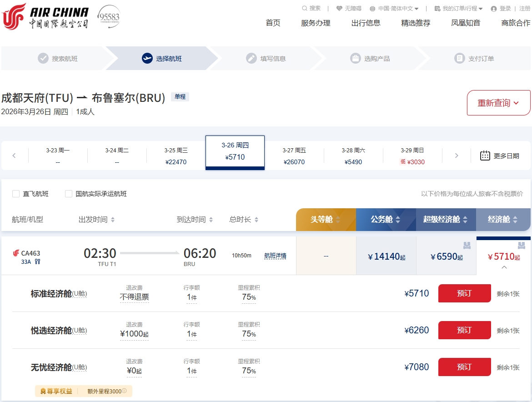Enable the direct flights only checkbox
The image size is (532, 402).
(x=16, y=194)
